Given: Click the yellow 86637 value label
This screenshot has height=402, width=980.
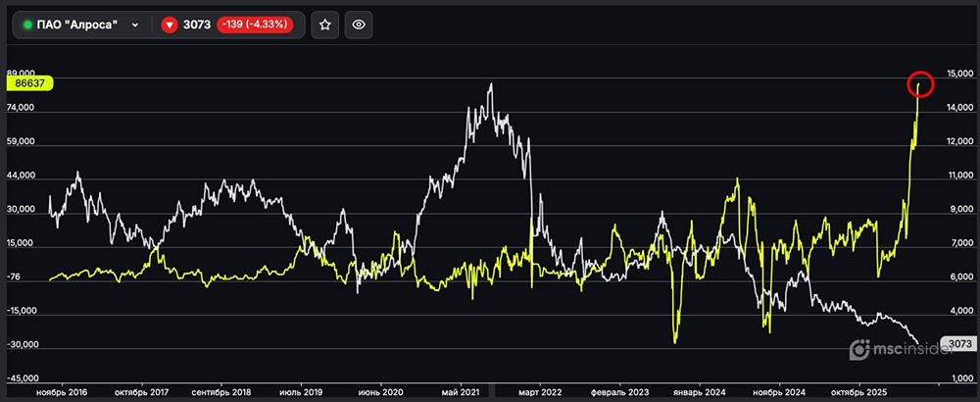Looking at the screenshot, I should (x=30, y=82).
